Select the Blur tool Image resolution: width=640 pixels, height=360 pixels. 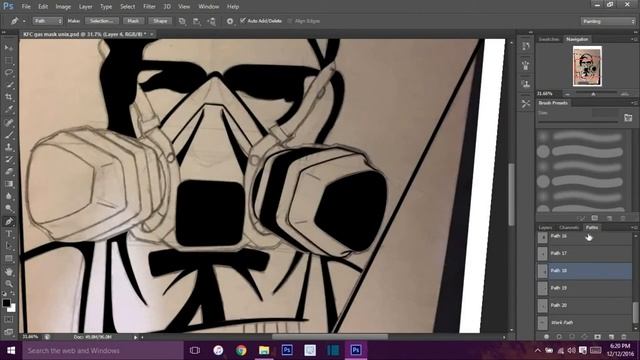click(9, 196)
